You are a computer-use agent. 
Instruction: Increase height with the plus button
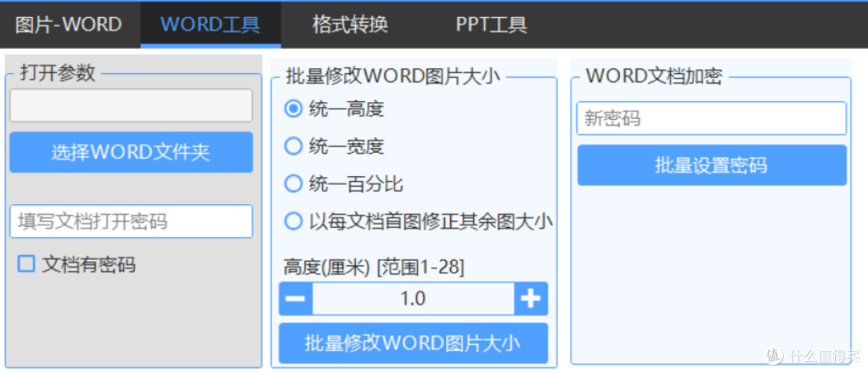531,298
